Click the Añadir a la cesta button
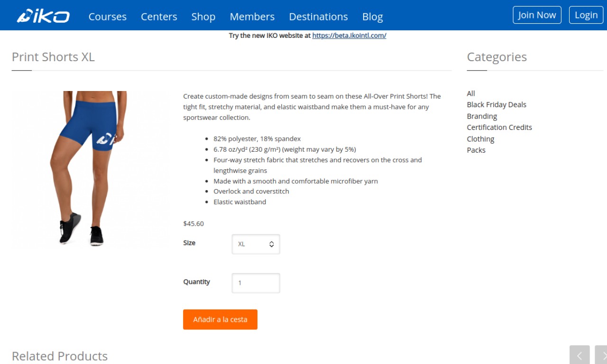 click(220, 319)
